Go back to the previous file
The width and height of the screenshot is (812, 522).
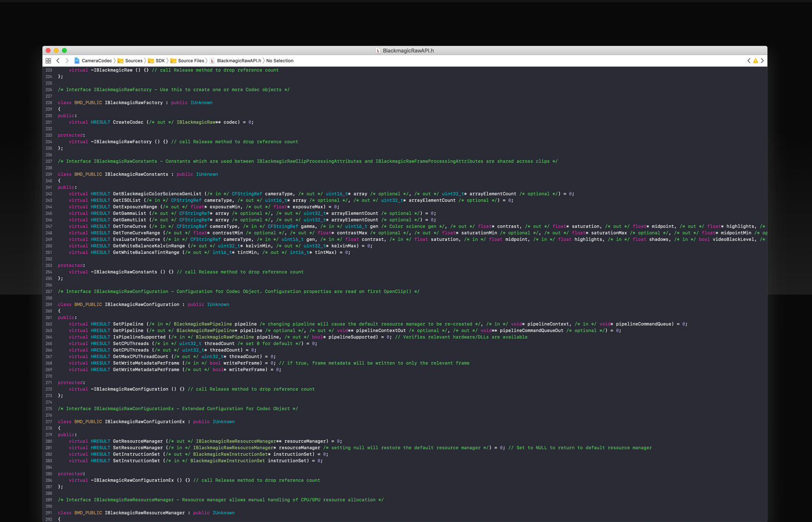click(x=58, y=61)
